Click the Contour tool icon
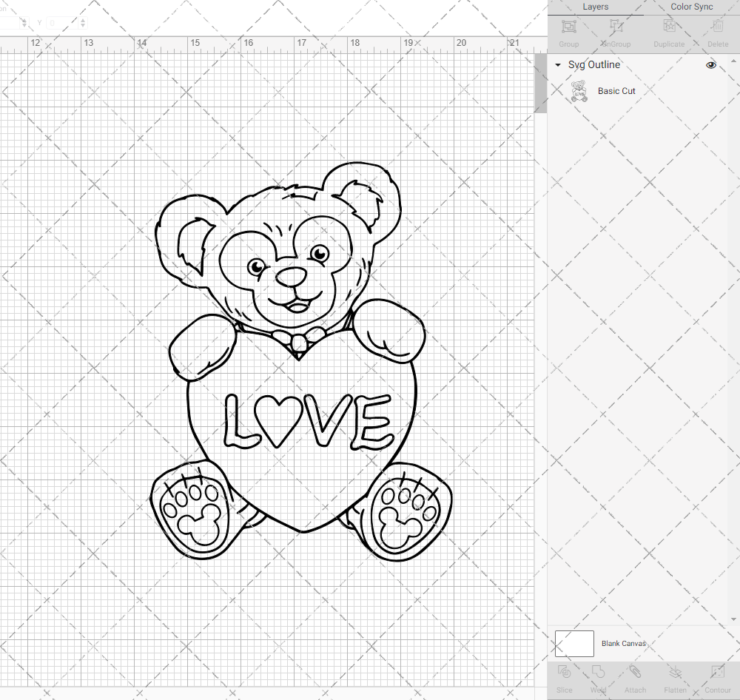 (x=717, y=671)
